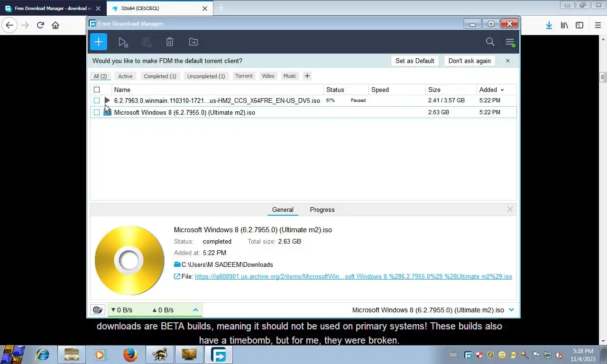Image resolution: width=607 pixels, height=364 pixels.
Task: Click the 0 B/s download speed indicator
Action: [x=121, y=310]
